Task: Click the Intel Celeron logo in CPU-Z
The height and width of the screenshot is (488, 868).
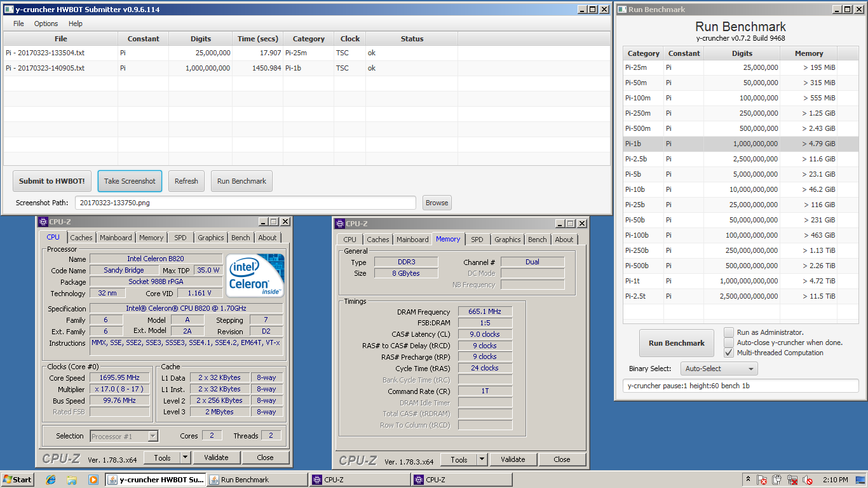Action: [256, 276]
